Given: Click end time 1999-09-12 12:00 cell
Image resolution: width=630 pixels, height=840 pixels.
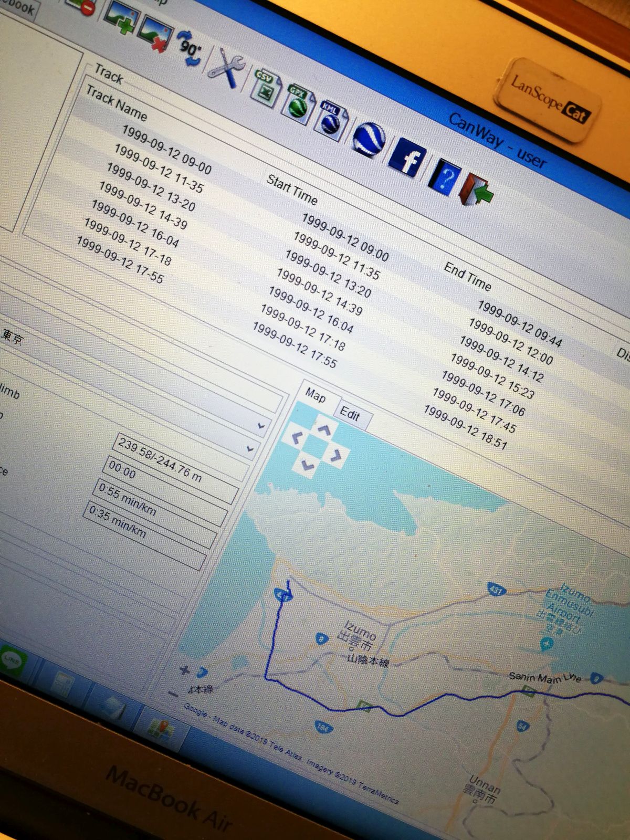Looking at the screenshot, I should [511, 342].
